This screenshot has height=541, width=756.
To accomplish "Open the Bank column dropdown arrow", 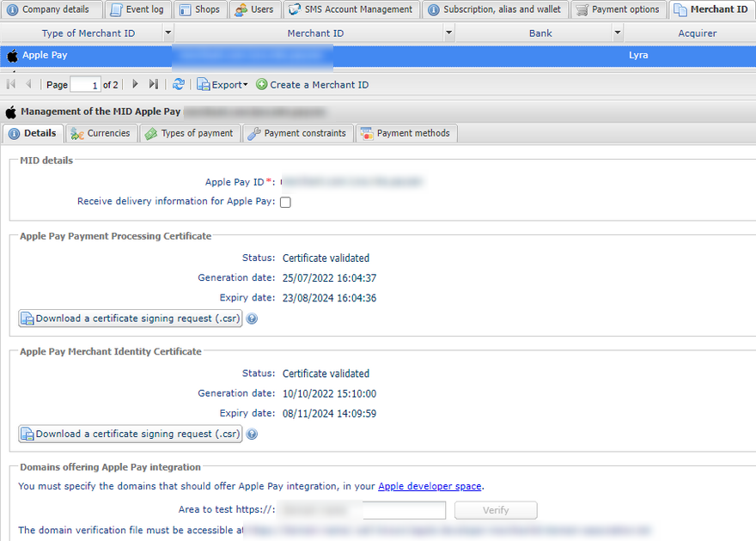I will point(617,33).
